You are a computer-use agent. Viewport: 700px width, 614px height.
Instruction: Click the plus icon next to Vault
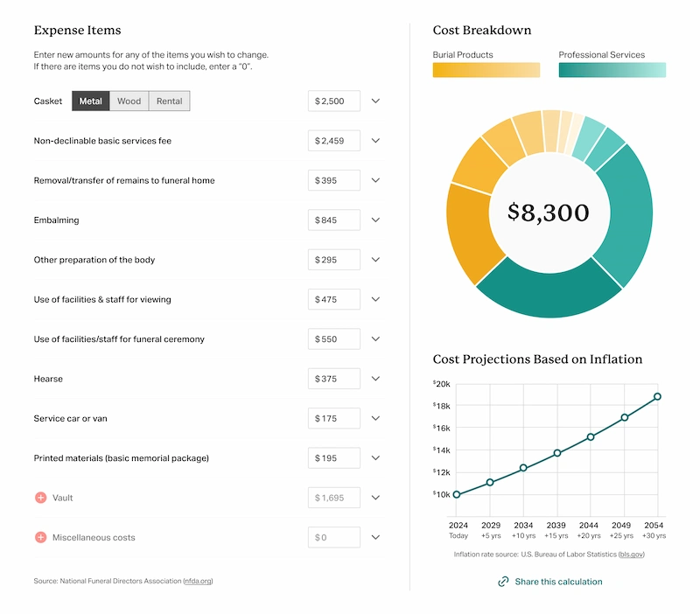(40, 498)
